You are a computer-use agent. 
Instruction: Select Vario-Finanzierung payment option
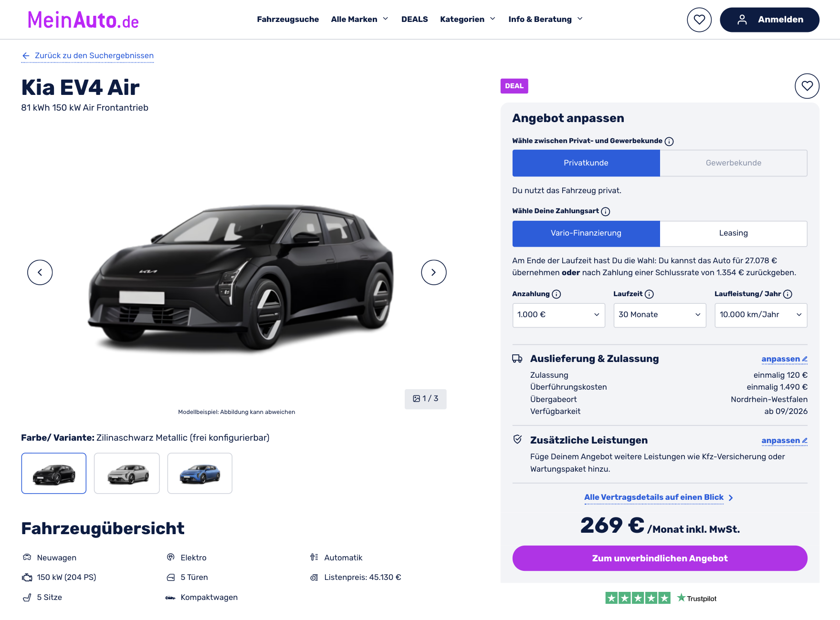click(586, 233)
